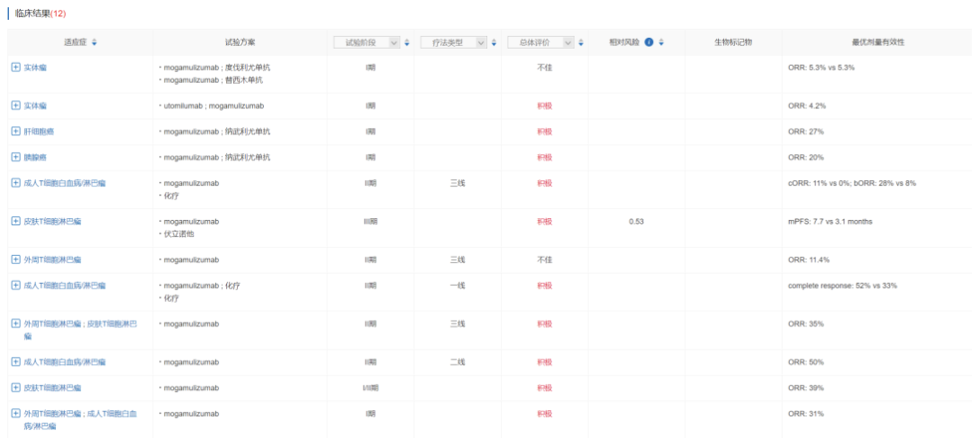The image size is (980, 438).
Task: Open the 试验阶段 filter dropdown
Action: click(x=367, y=42)
